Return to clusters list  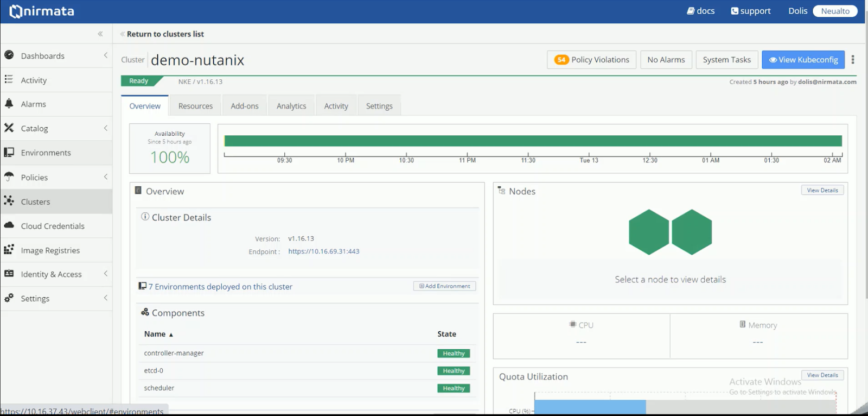click(165, 34)
